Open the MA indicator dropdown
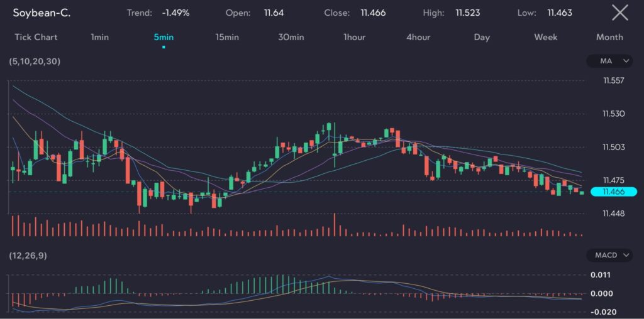This screenshot has width=644, height=319. click(609, 61)
